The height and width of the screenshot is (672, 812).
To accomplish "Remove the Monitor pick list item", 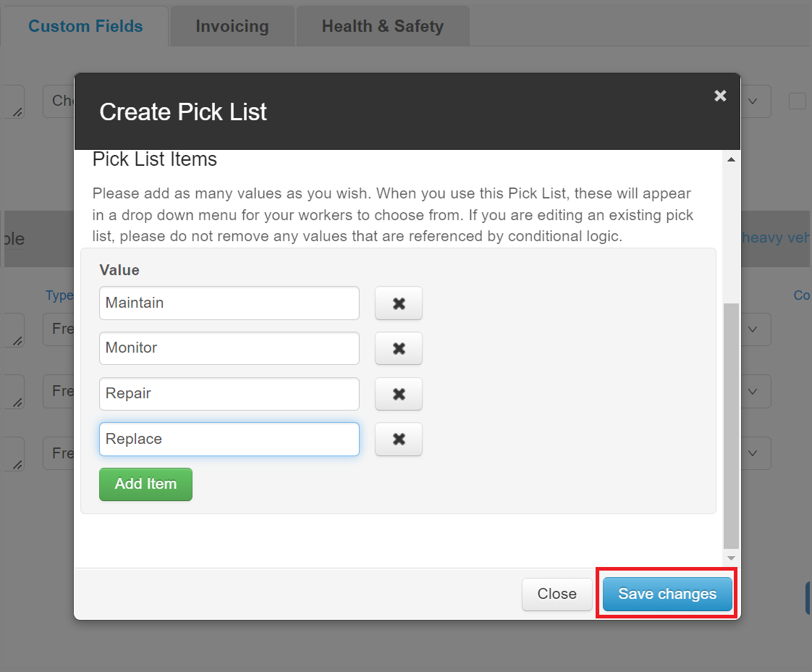I will [398, 348].
